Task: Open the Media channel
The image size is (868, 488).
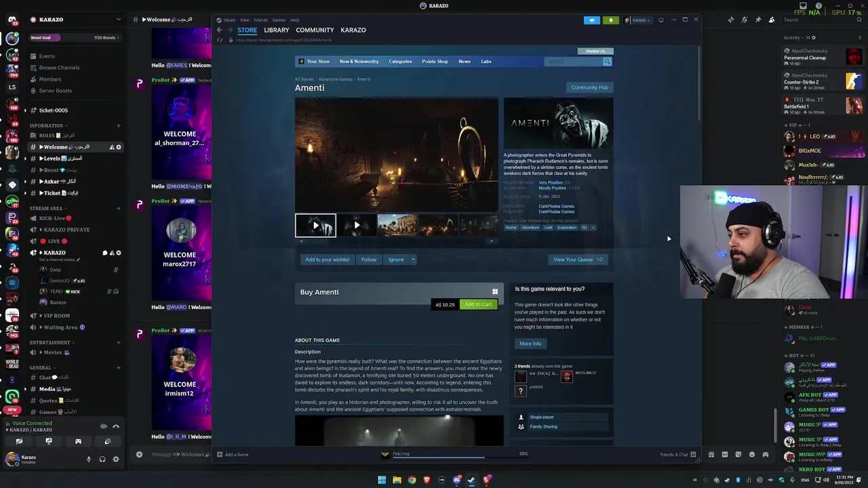Action: point(75,389)
